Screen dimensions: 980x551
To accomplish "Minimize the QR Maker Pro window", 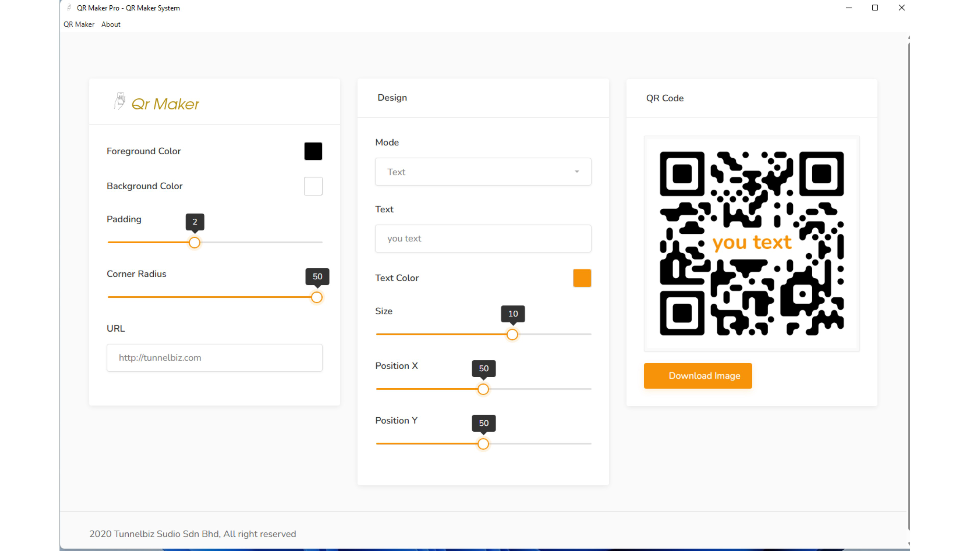I will pyautogui.click(x=848, y=8).
